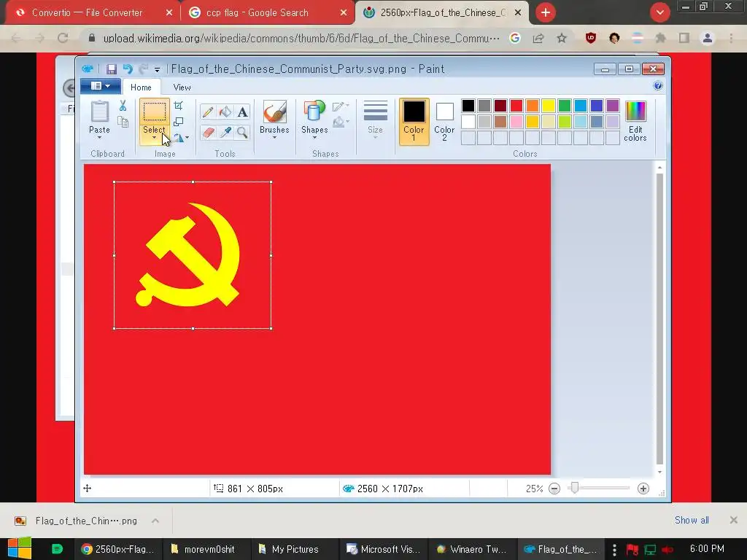Select the Text tool

click(242, 112)
